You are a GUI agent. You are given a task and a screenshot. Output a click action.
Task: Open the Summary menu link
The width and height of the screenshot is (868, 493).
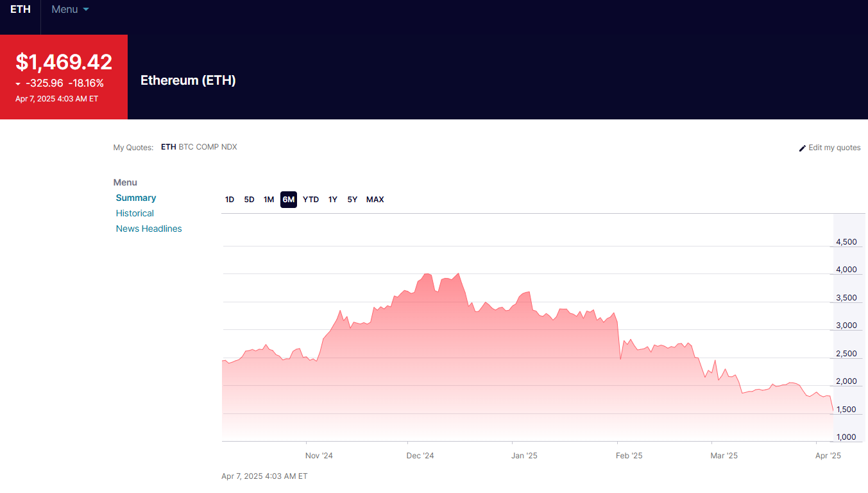pyautogui.click(x=136, y=198)
